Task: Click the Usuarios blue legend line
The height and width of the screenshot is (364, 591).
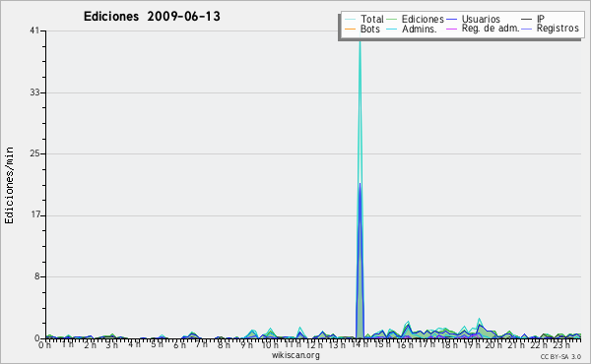Action: 451,20
